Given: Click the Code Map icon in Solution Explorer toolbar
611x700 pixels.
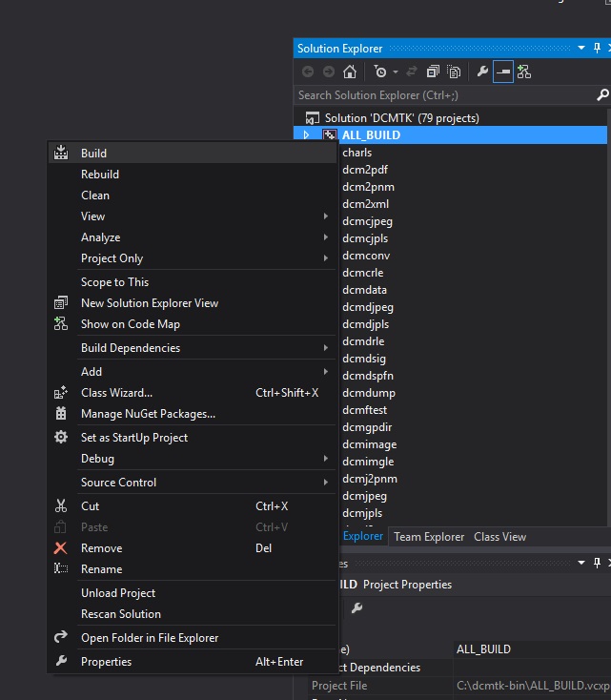Looking at the screenshot, I should coord(524,72).
